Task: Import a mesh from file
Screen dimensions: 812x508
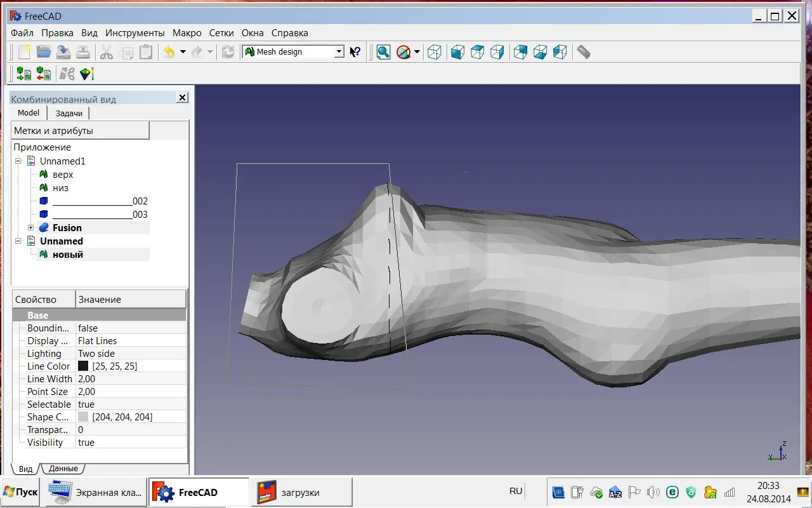Action: pos(24,74)
